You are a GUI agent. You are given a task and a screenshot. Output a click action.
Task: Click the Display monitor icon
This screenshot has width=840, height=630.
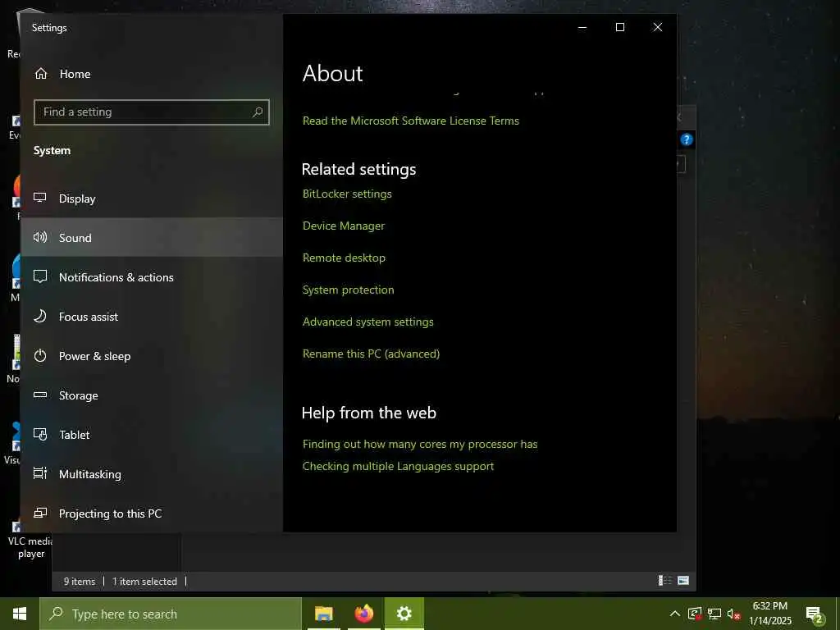[40, 198]
